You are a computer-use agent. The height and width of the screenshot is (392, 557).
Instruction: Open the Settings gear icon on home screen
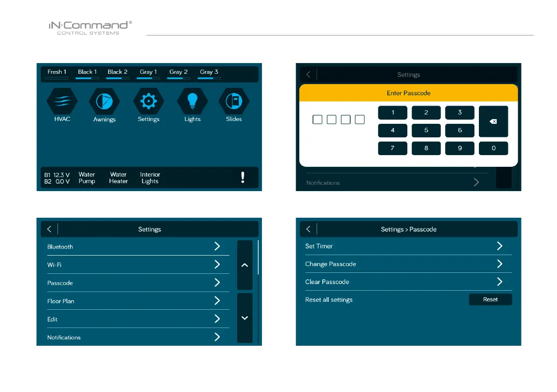click(148, 101)
